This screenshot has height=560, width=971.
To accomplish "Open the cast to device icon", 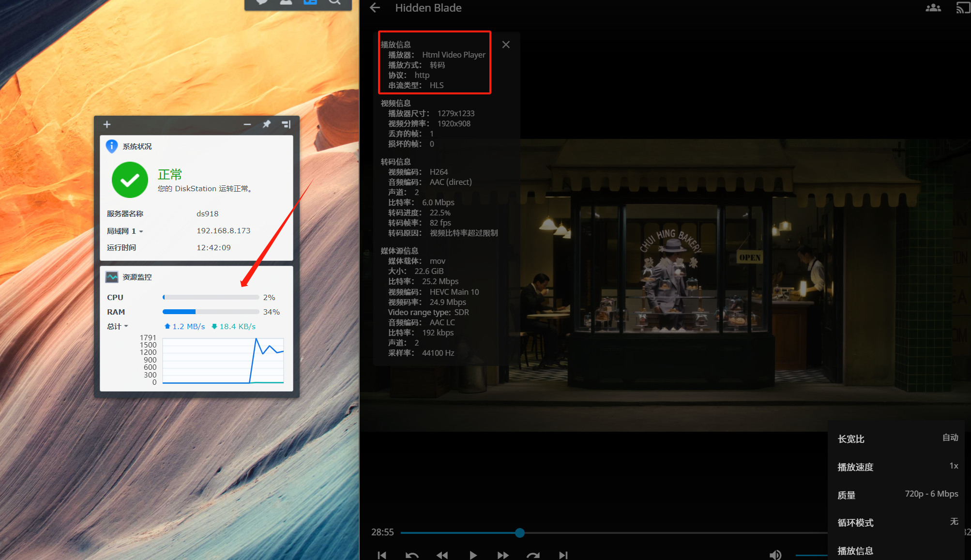I will 963,8.
